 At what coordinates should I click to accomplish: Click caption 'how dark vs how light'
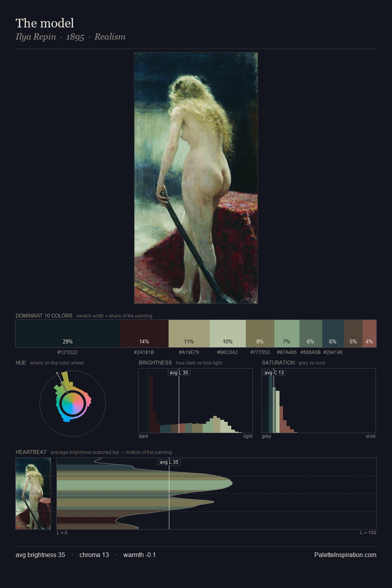pos(199,363)
